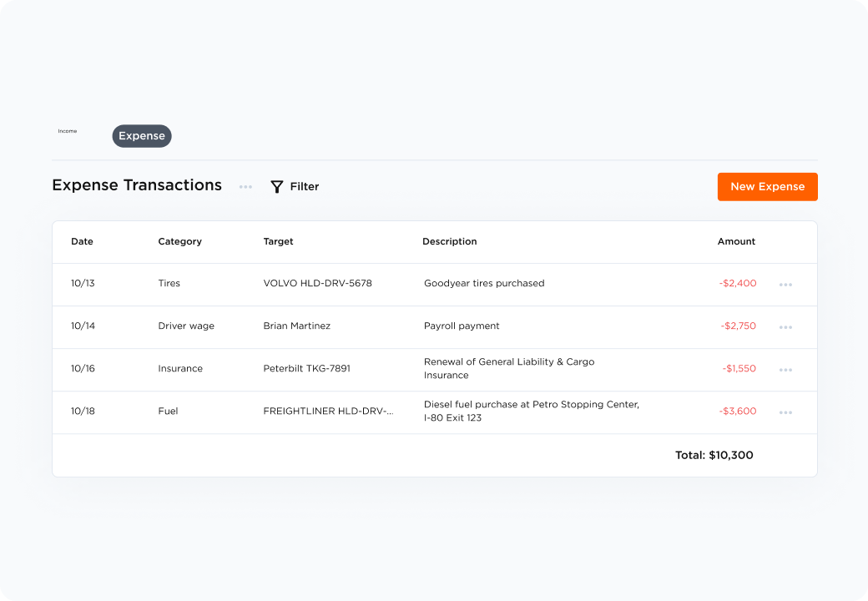Image resolution: width=868 pixels, height=601 pixels.
Task: Open options menu for Tires expense row
Action: [785, 285]
